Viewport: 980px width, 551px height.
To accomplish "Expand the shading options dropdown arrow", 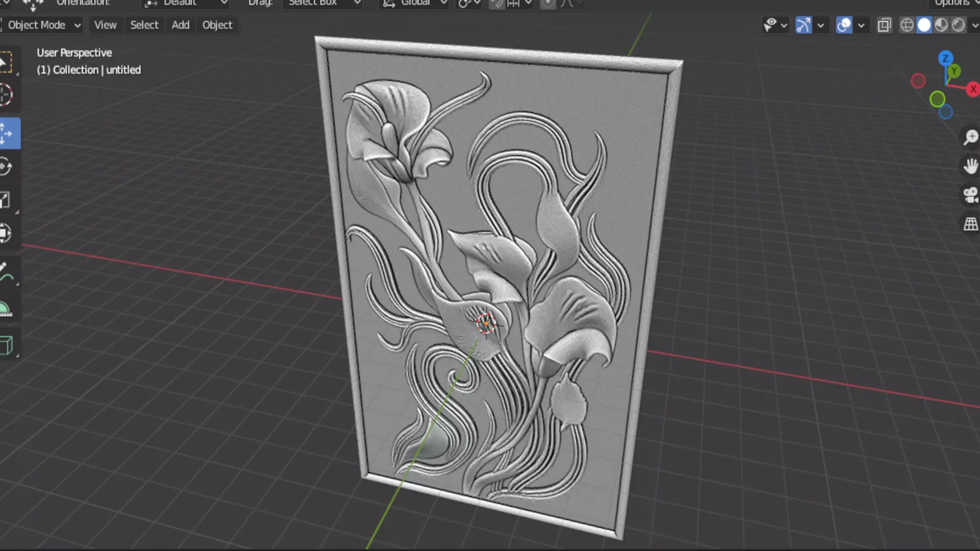I will pos(974,25).
